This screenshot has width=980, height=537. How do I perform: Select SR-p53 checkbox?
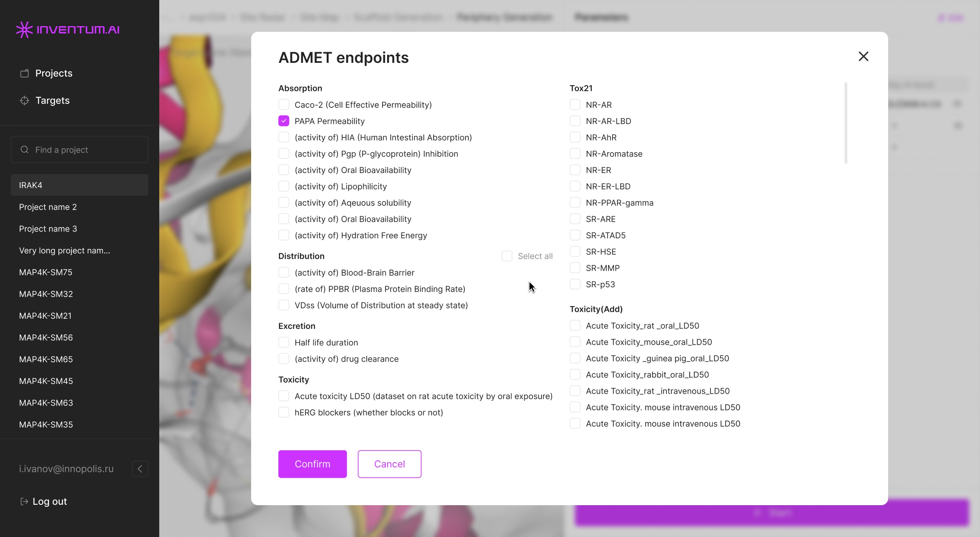pyautogui.click(x=575, y=284)
